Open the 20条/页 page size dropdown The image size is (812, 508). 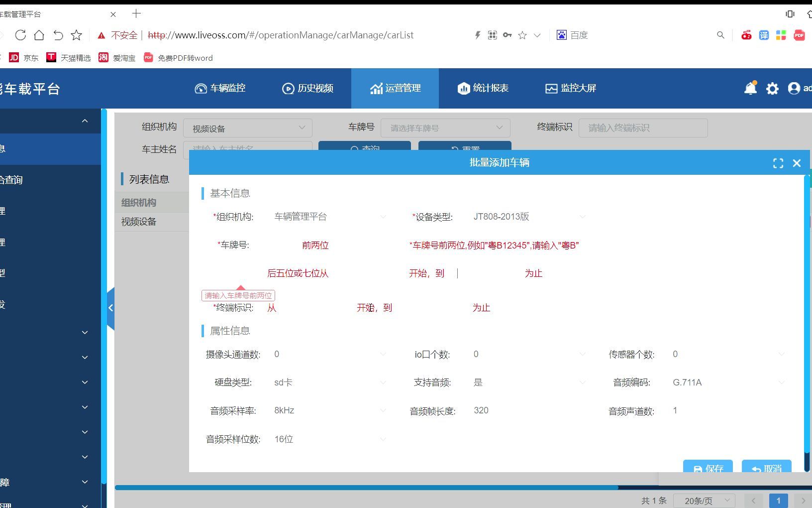pyautogui.click(x=704, y=501)
